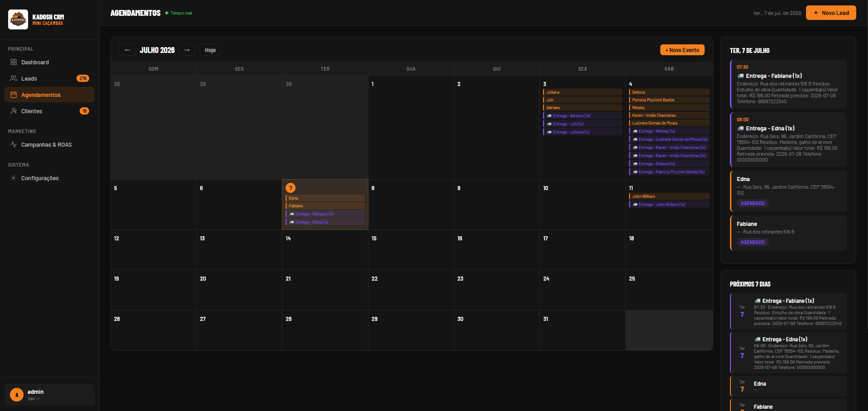Click the Novo Lead button
Screen dimensions: 868x411
pos(831,13)
